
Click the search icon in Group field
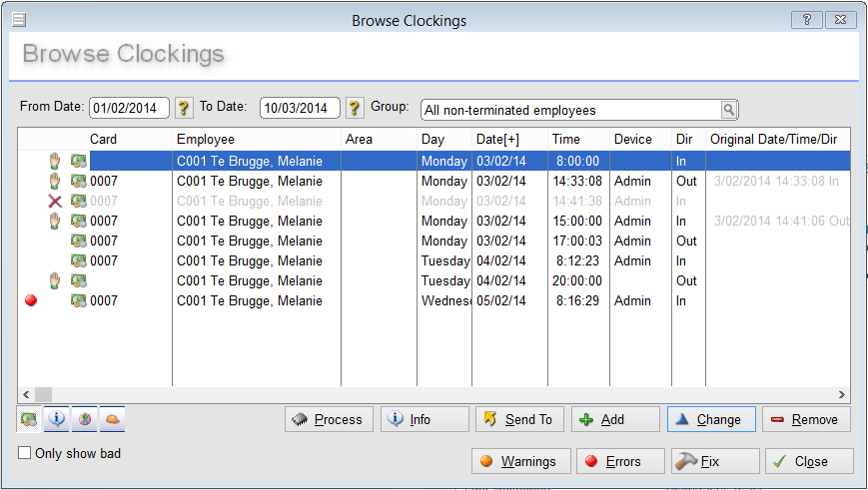[729, 110]
